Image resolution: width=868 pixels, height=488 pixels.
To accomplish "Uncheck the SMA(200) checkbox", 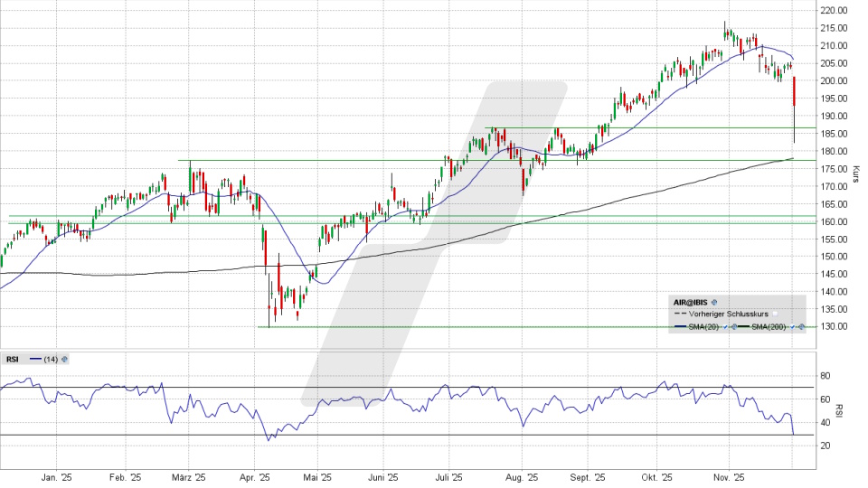I will (793, 326).
